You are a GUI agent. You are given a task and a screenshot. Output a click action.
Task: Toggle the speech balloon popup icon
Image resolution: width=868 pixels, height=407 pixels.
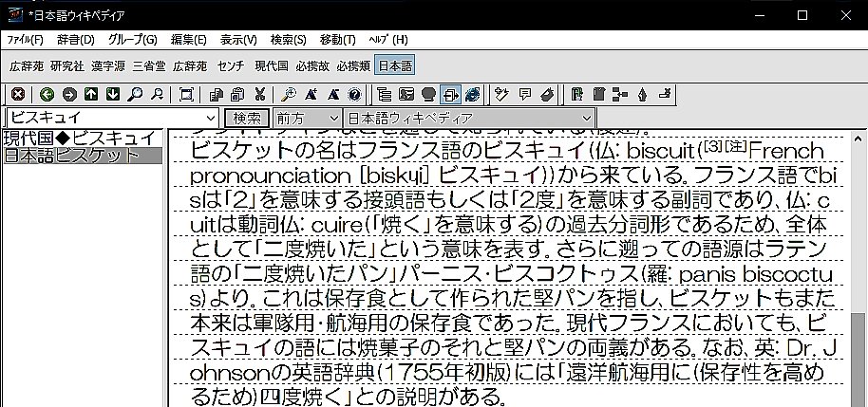(428, 95)
